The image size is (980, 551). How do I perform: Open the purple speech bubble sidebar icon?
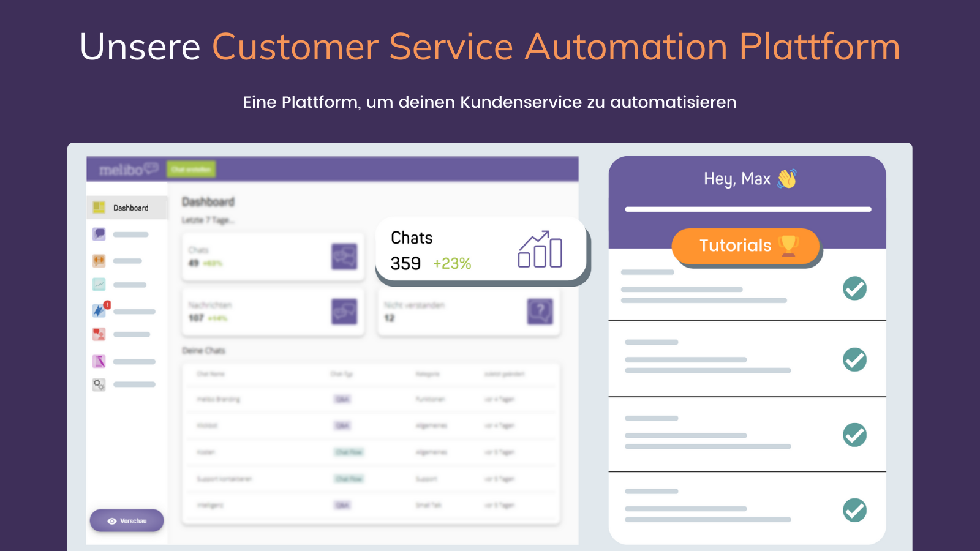click(x=99, y=234)
